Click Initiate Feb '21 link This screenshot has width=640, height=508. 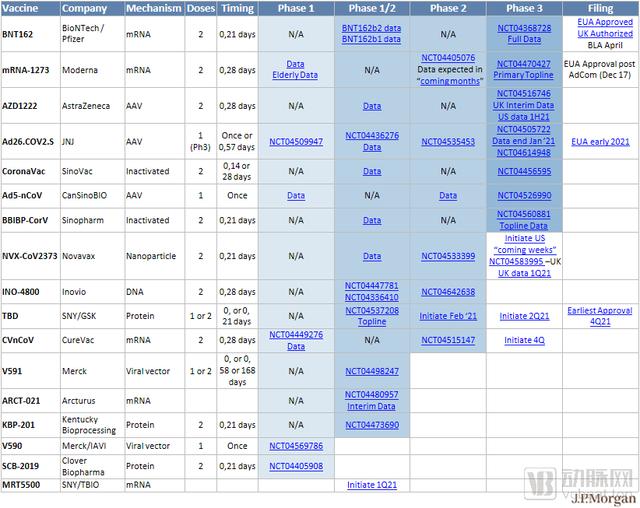coord(448,316)
